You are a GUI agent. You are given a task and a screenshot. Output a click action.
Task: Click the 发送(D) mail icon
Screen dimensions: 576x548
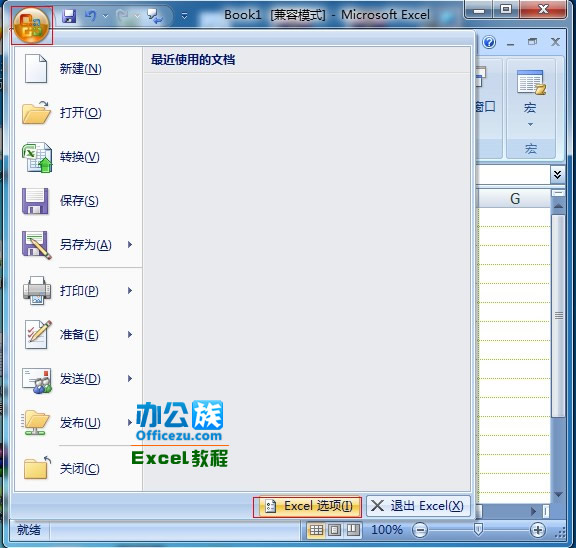37,381
